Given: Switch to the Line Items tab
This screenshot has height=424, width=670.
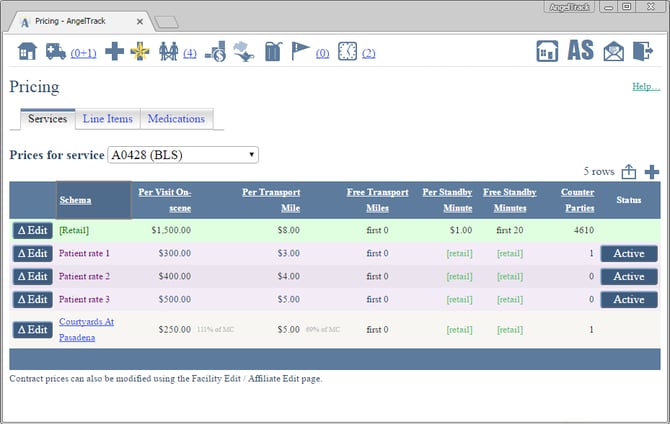Looking at the screenshot, I should [x=108, y=119].
